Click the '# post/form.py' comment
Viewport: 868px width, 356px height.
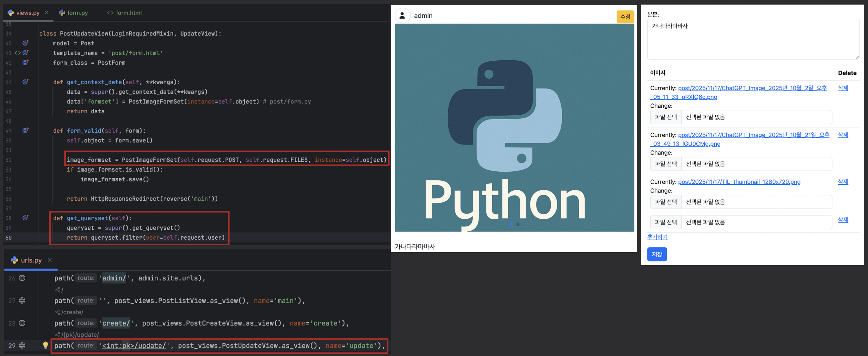pyautogui.click(x=287, y=101)
